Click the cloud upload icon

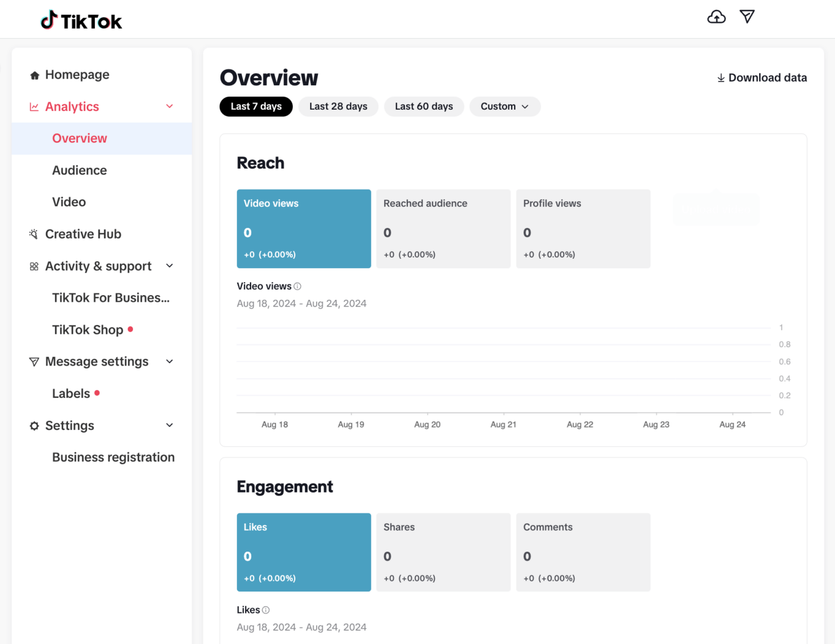(x=716, y=17)
